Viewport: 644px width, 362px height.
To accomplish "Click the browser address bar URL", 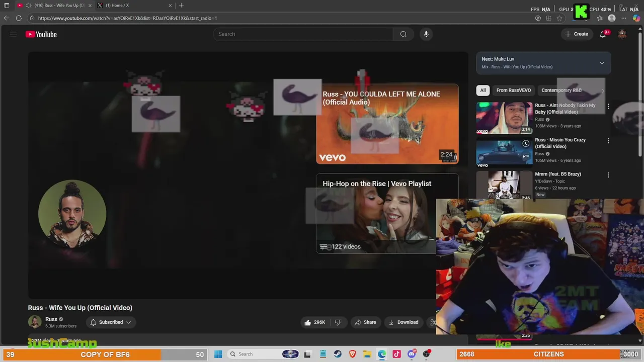I will [x=127, y=18].
